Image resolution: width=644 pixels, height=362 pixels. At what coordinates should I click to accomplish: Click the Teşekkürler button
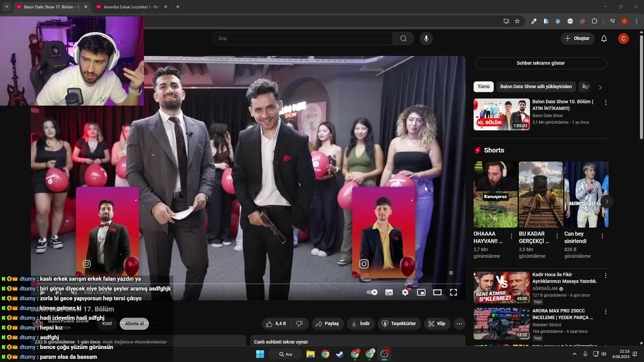point(399,324)
